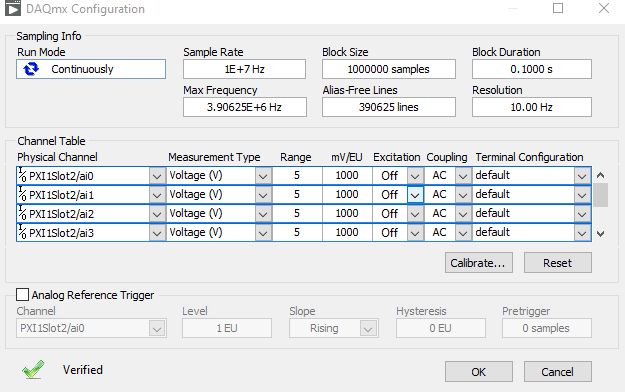
Task: Click the I/O icon beside PXI1Slot2/ai2
Action: tap(22, 213)
